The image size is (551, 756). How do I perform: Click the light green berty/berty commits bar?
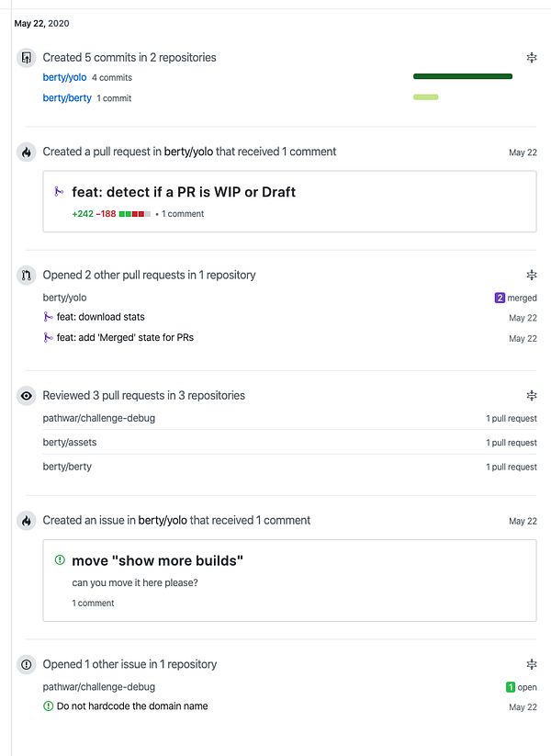pos(425,96)
